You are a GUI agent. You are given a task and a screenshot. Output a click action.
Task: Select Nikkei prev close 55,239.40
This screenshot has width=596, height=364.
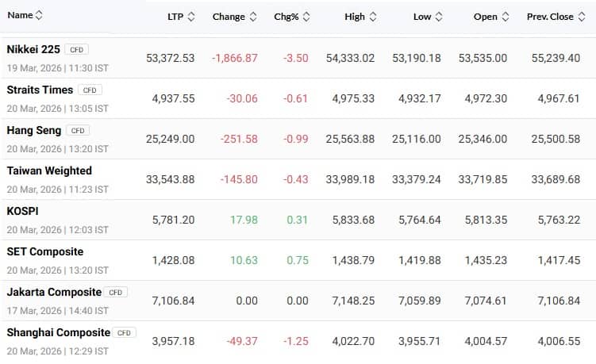[556, 58]
